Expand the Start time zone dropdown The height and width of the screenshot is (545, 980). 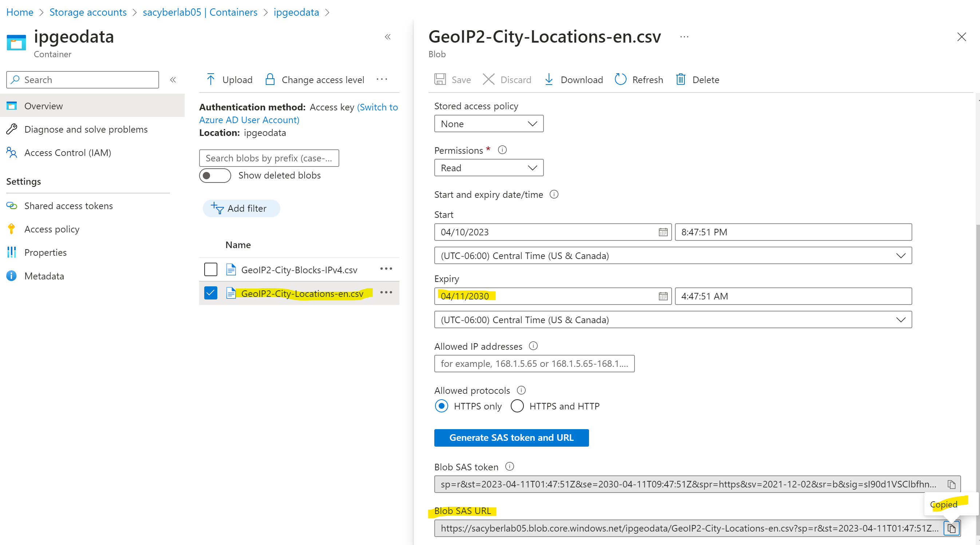[x=673, y=256]
